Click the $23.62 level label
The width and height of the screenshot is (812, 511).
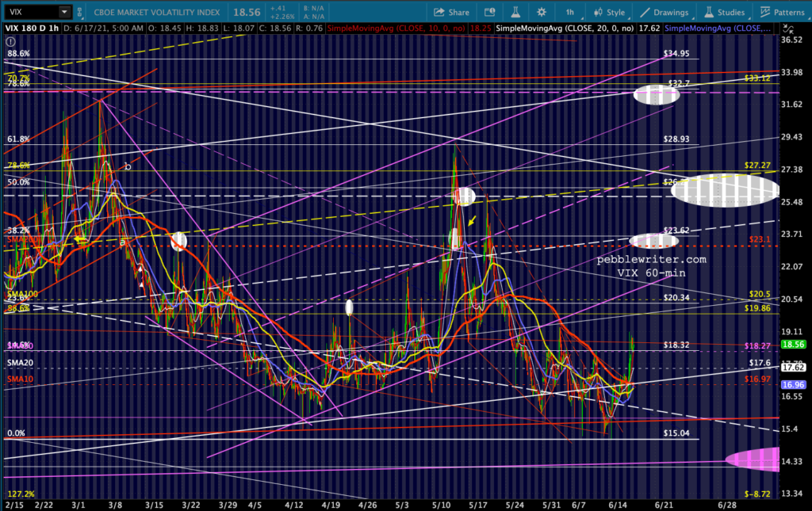(x=676, y=231)
